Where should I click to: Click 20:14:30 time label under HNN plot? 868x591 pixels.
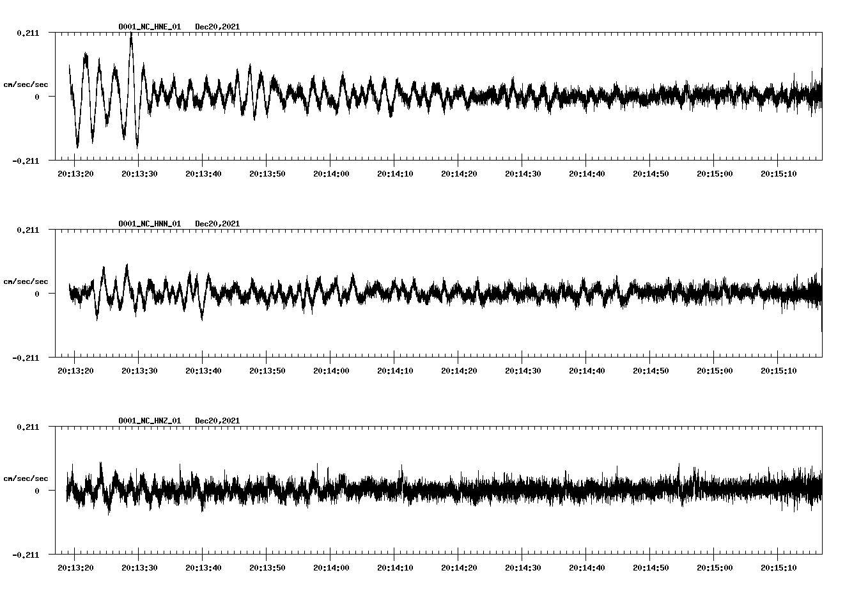(x=523, y=371)
